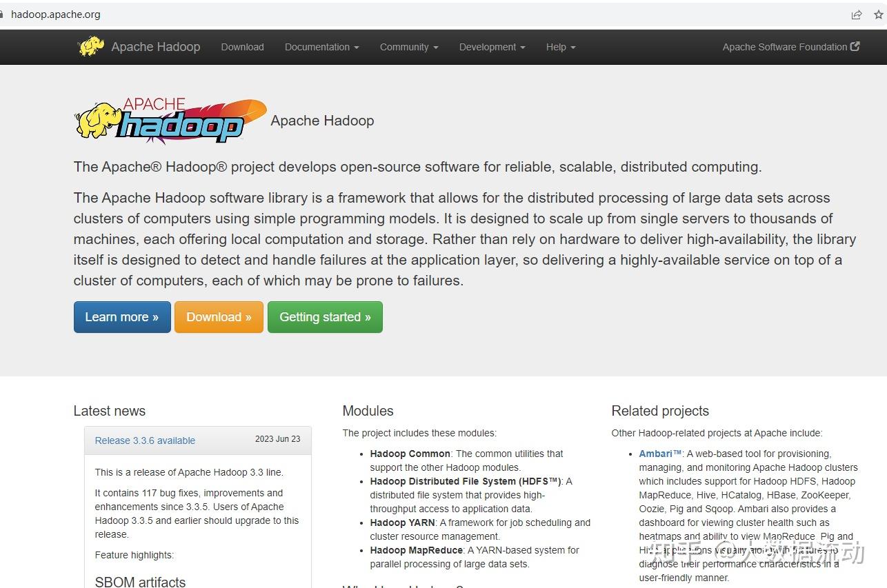This screenshot has height=588, width=887.
Task: Click the Hadoop elephant icon in the navbar
Action: 90,46
